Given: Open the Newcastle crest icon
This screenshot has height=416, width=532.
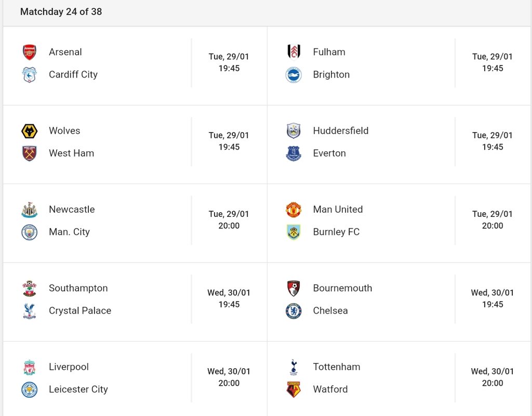Looking at the screenshot, I should (30, 210).
